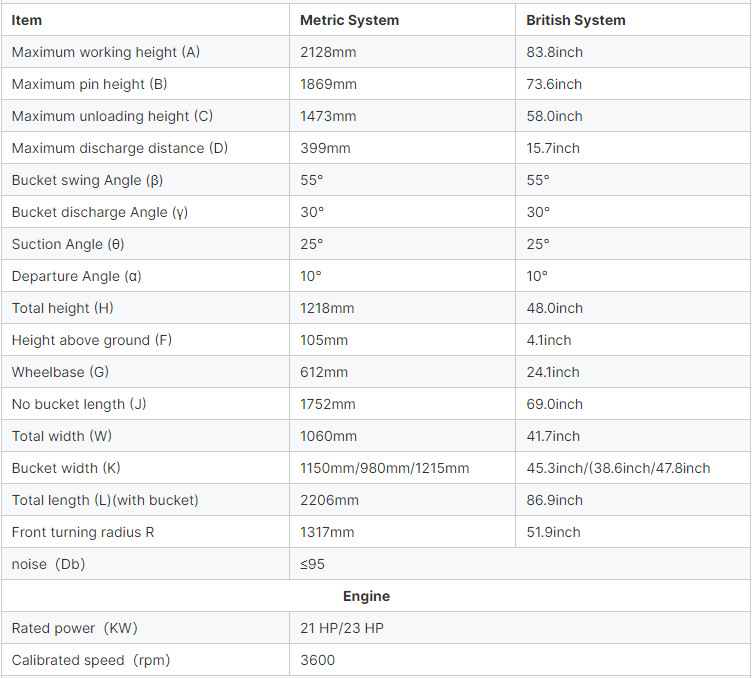Select the 1150mm/980mm/1215mm bucket width cell
The width and height of the screenshot is (755, 678).
(385, 468)
